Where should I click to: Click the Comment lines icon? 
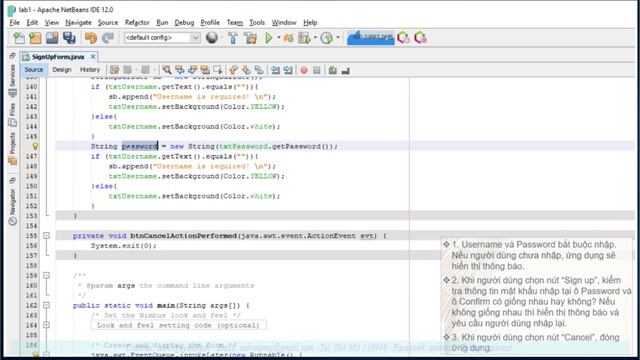tap(333, 70)
